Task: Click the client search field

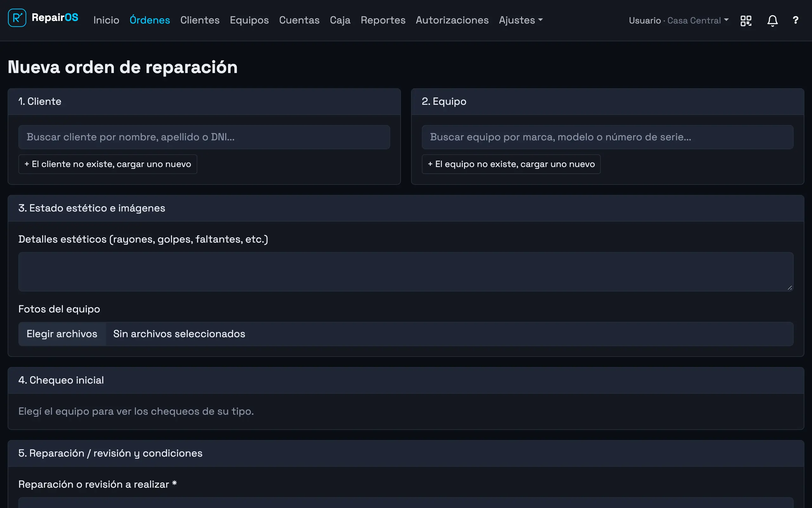Action: click(x=204, y=137)
